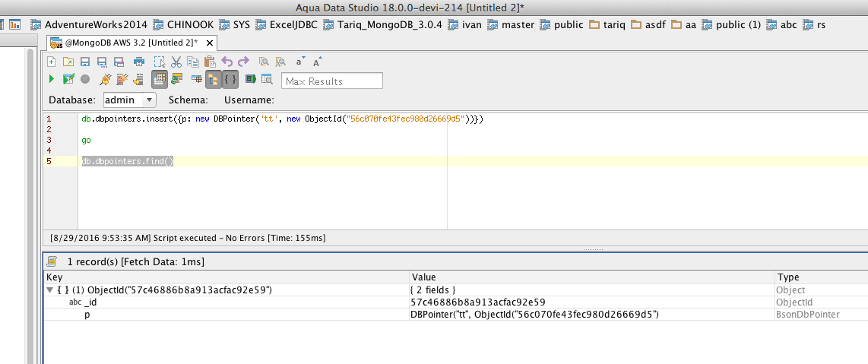868x364 pixels.
Task: Run the script with green play icon
Action: tap(52, 79)
